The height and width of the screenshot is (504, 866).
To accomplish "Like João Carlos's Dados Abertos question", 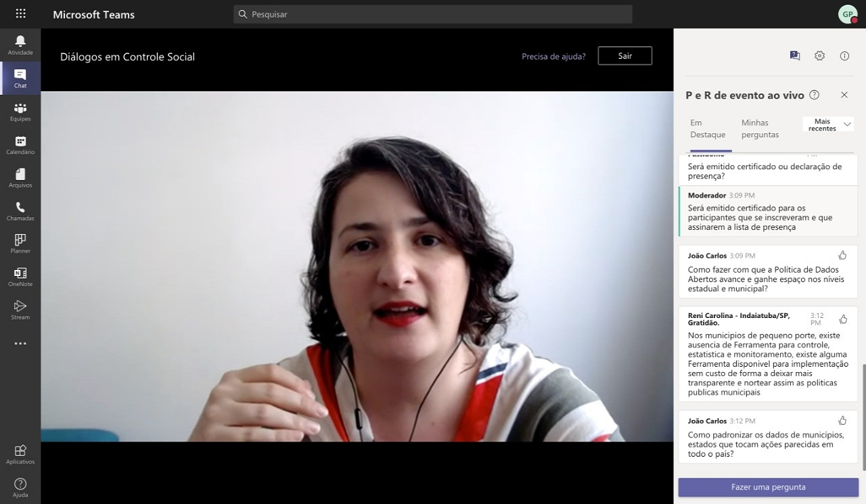I will point(842,256).
